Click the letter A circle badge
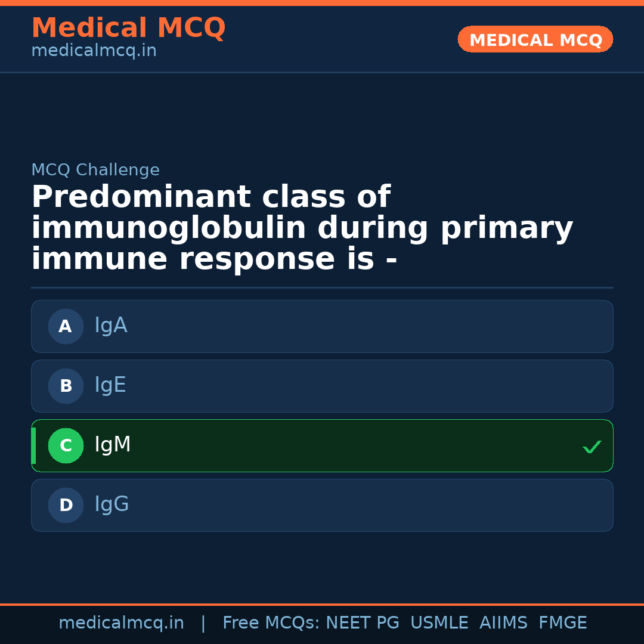 point(66,326)
